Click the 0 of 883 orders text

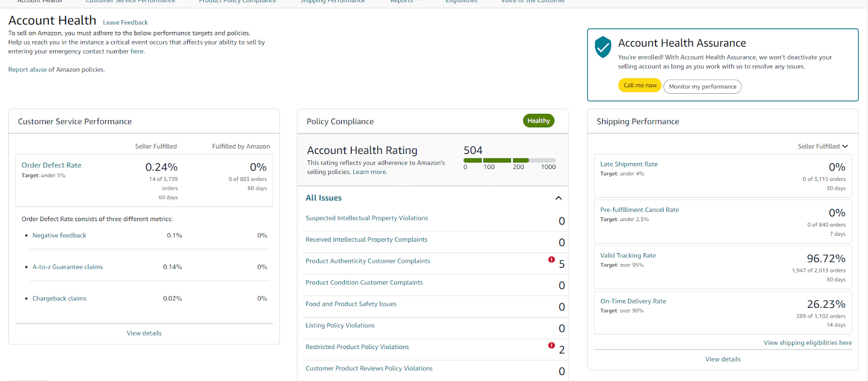247,179
